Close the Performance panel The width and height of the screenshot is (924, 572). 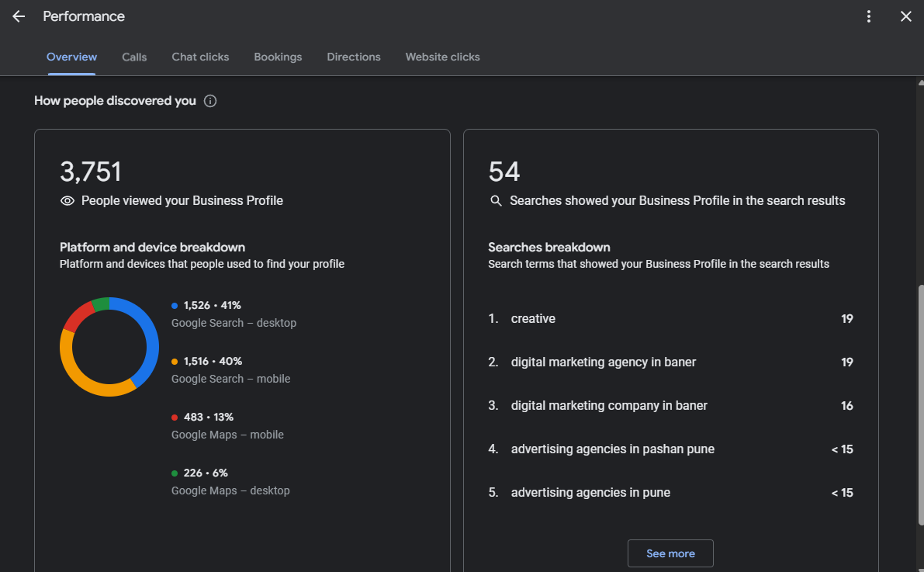point(905,16)
